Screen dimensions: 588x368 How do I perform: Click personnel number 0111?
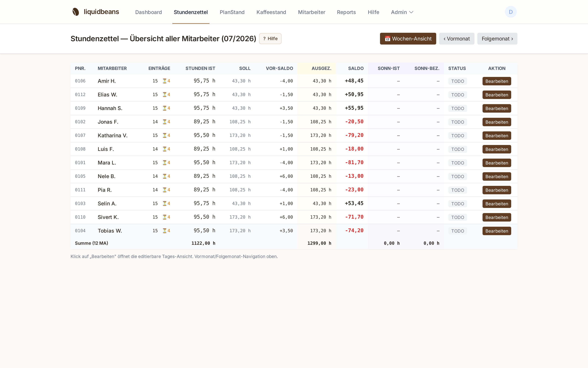(80, 190)
